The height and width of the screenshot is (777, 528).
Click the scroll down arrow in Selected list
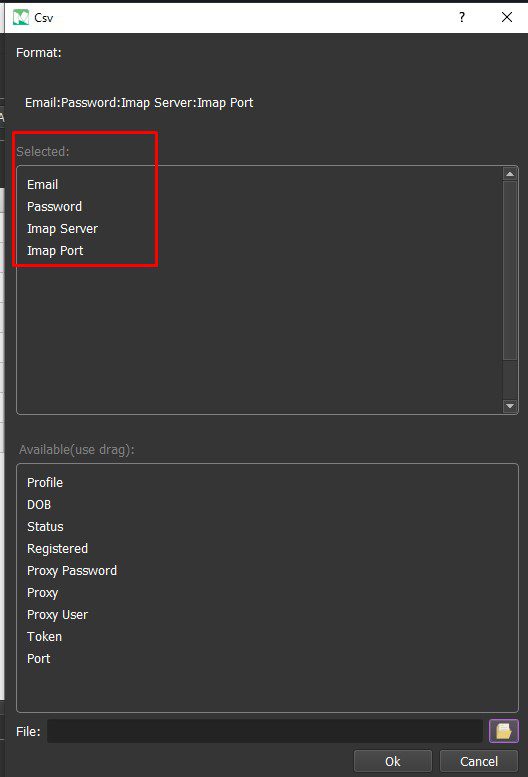(510, 406)
